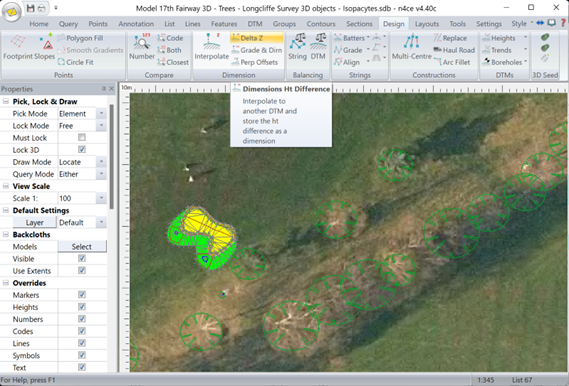Screen dimensions: 569x386
Task: Toggle the Use Extents checkbox
Action: [x=82, y=270]
